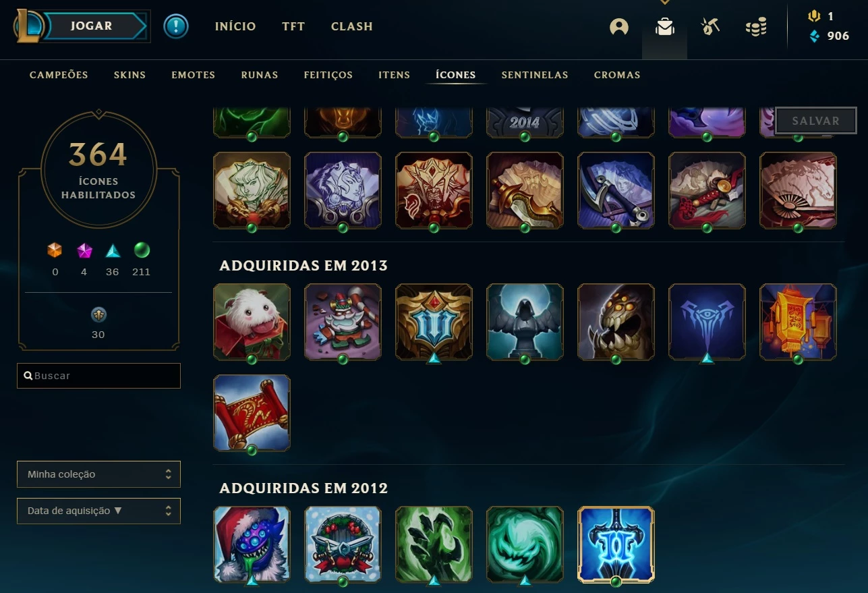Select the green orb rarity filter icon
This screenshot has height=593, width=868.
(141, 250)
